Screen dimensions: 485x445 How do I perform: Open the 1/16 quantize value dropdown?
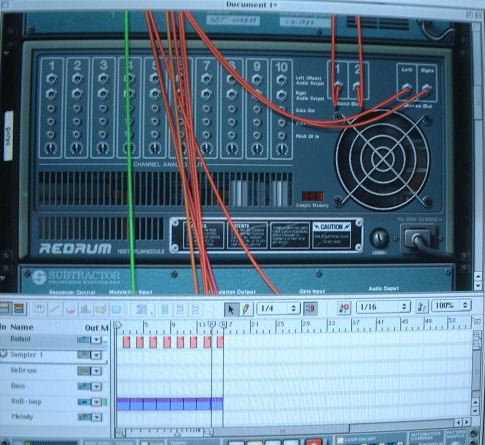383,307
